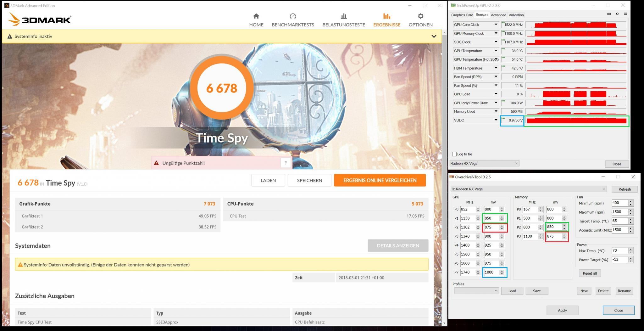Expand the SystemInfo inaktiv banner chevron

pyautogui.click(x=434, y=36)
